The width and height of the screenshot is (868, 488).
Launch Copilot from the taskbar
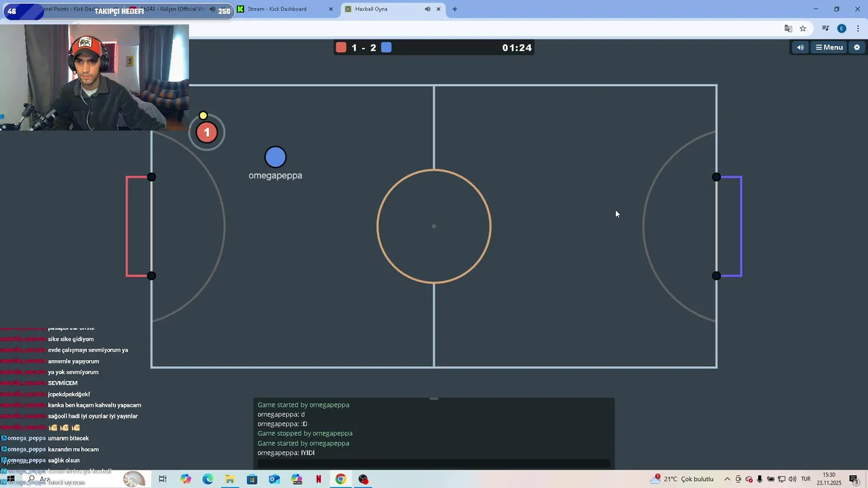coord(186,479)
